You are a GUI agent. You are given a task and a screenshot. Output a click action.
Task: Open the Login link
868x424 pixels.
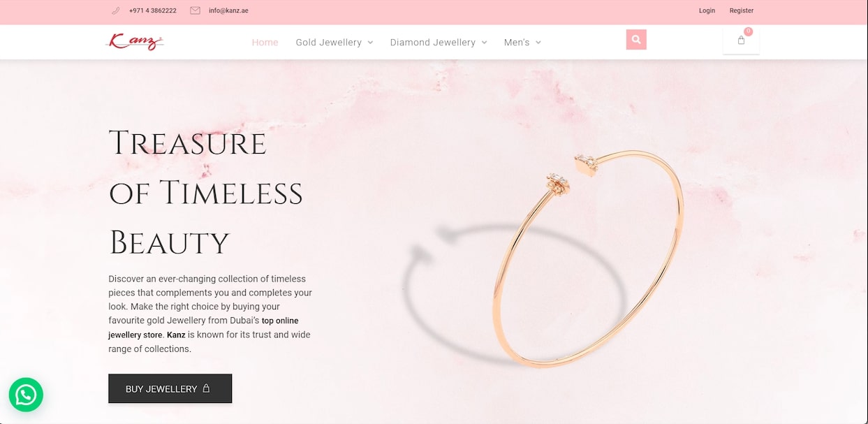pos(707,10)
